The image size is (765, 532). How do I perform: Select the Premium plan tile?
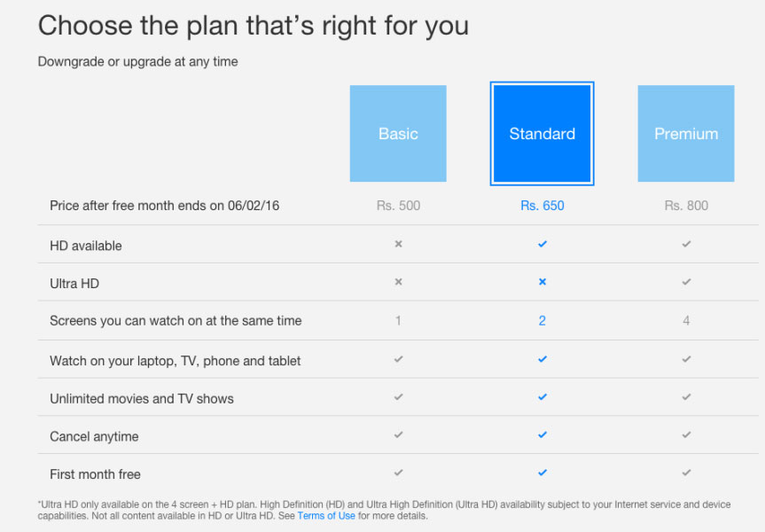click(x=686, y=133)
